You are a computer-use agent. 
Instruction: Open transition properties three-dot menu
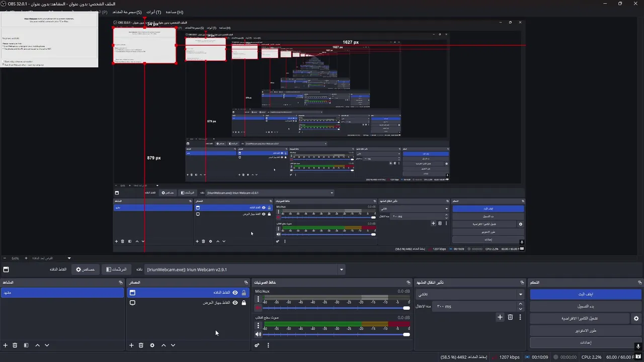(520, 317)
